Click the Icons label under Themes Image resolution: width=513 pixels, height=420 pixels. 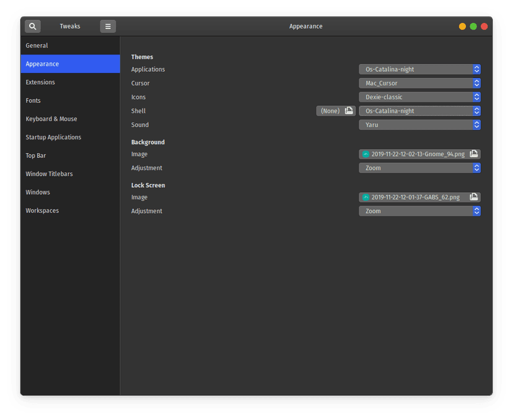click(138, 97)
